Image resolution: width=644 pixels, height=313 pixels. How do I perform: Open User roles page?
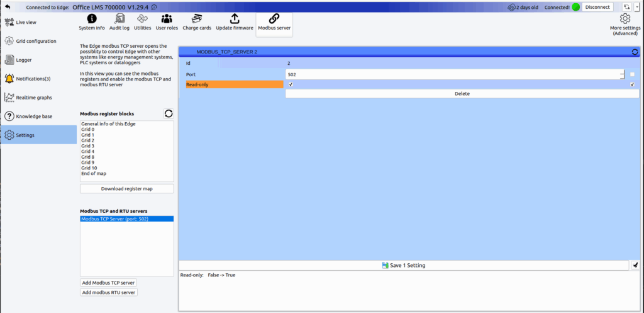click(167, 22)
